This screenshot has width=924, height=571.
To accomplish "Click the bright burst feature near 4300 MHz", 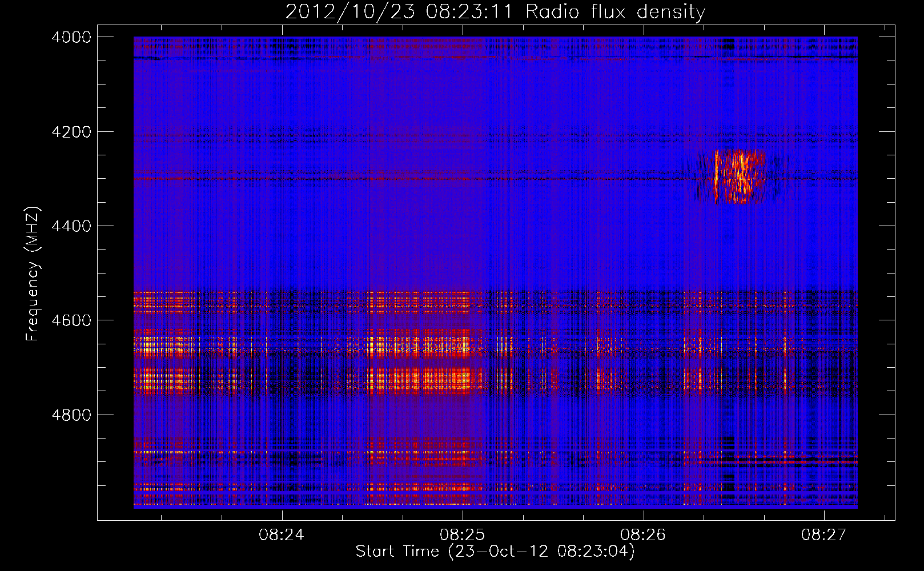I will click(x=739, y=176).
